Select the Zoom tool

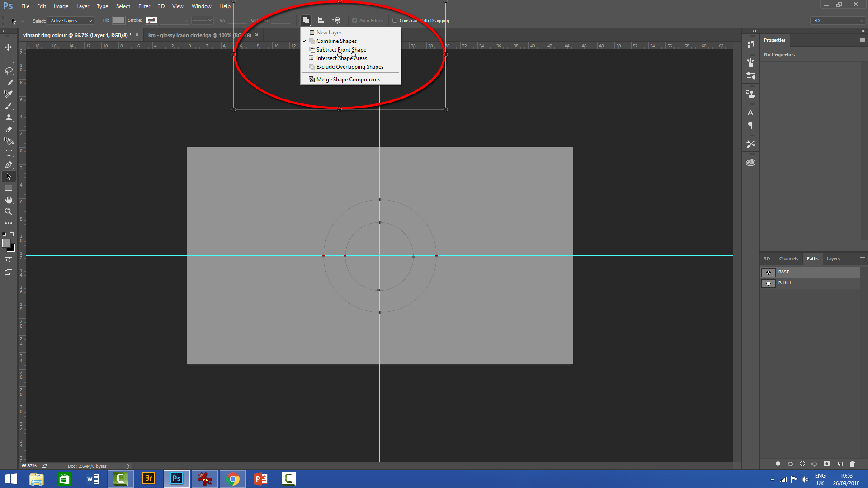(9, 211)
